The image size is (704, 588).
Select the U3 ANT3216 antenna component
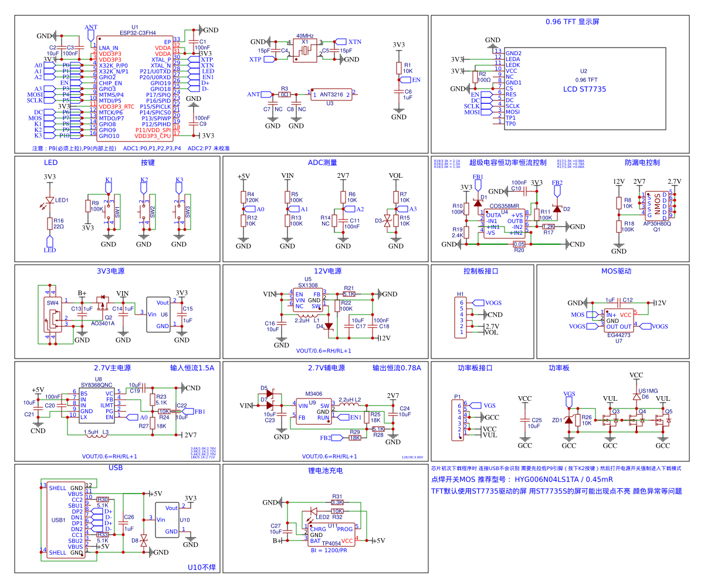331,94
